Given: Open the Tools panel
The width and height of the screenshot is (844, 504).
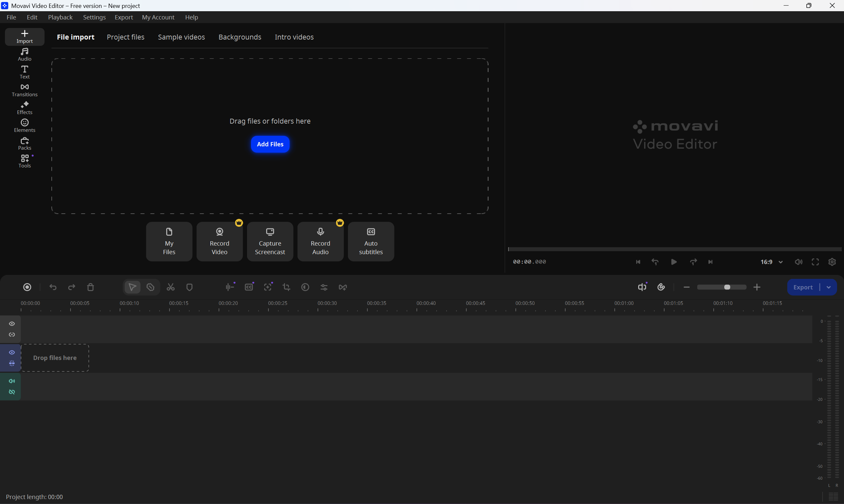Looking at the screenshot, I should pyautogui.click(x=24, y=161).
